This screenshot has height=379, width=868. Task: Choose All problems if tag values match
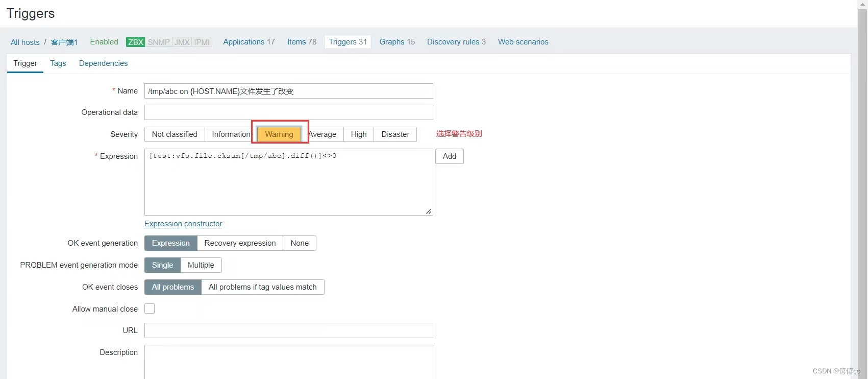tap(263, 287)
